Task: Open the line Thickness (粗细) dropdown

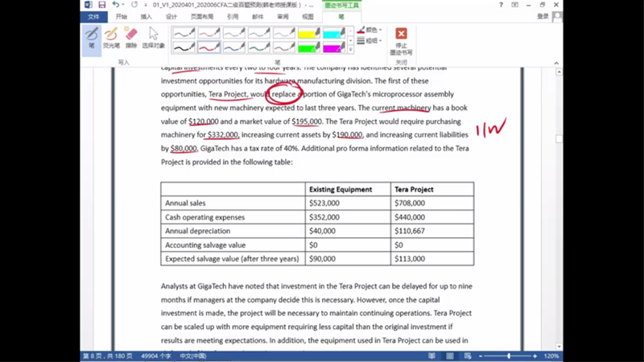Action: coord(369,41)
